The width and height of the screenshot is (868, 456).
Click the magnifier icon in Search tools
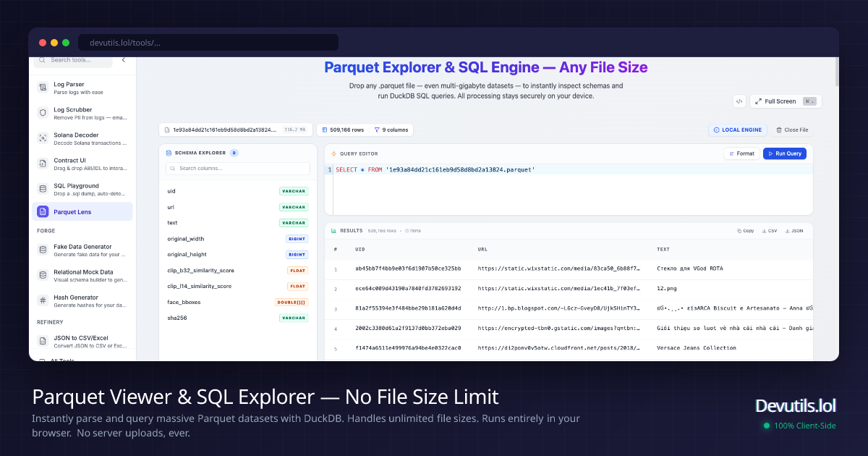click(43, 60)
